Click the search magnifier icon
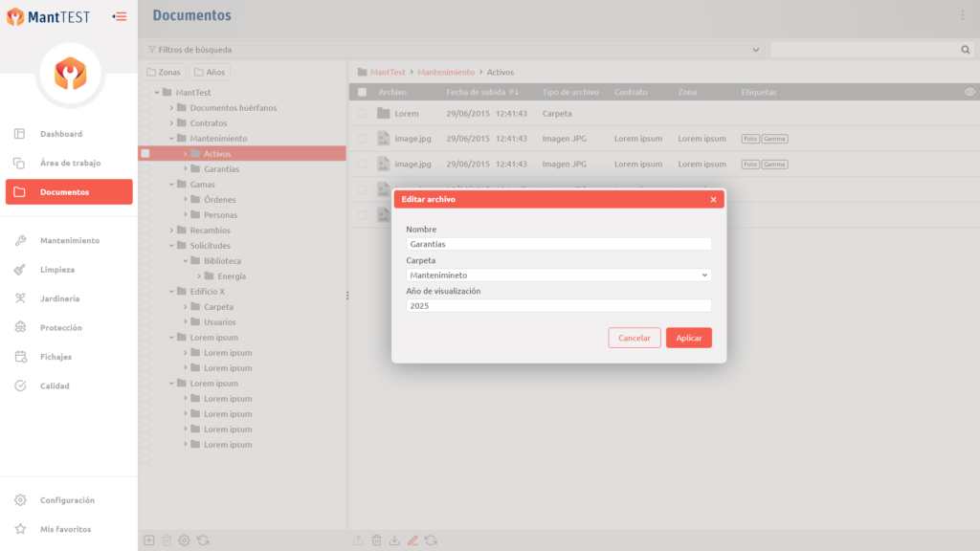Image resolution: width=980 pixels, height=551 pixels. pos(966,50)
